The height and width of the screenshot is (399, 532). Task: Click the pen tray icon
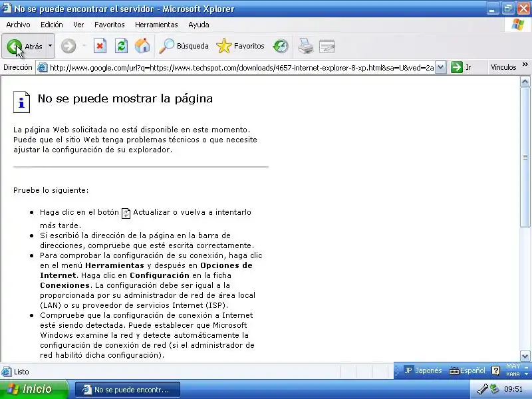click(483, 389)
